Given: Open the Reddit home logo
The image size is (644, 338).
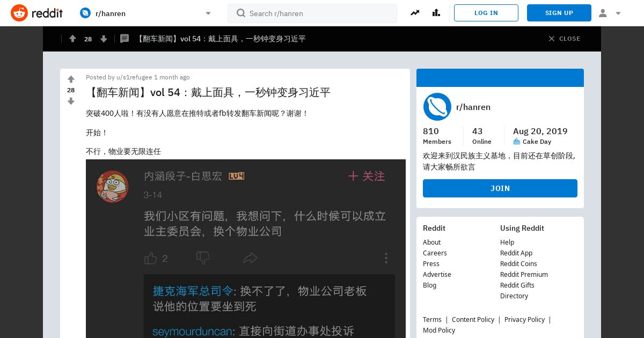Looking at the screenshot, I should coord(36,13).
